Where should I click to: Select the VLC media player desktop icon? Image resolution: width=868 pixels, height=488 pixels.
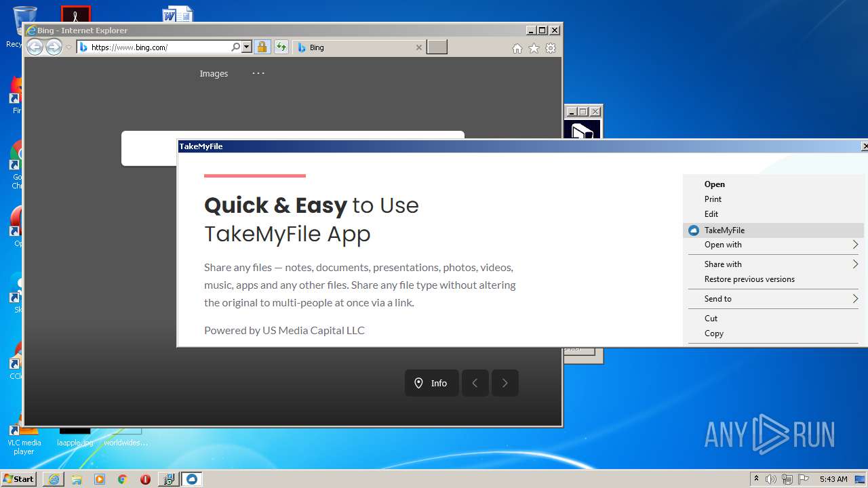24,439
